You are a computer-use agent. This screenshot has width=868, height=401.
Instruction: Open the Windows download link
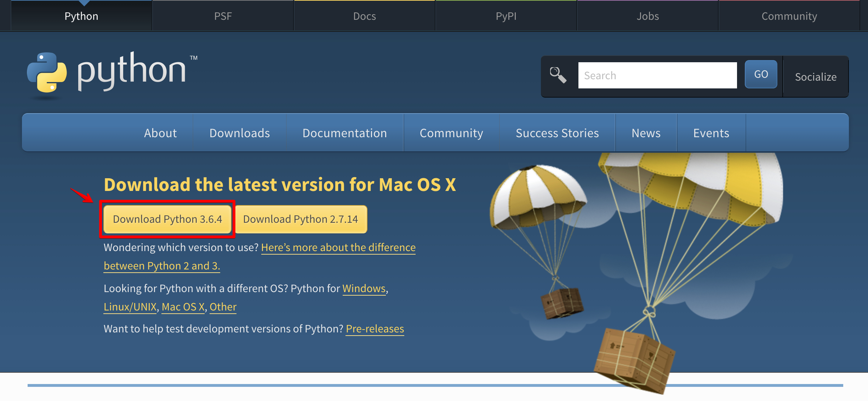(x=364, y=289)
